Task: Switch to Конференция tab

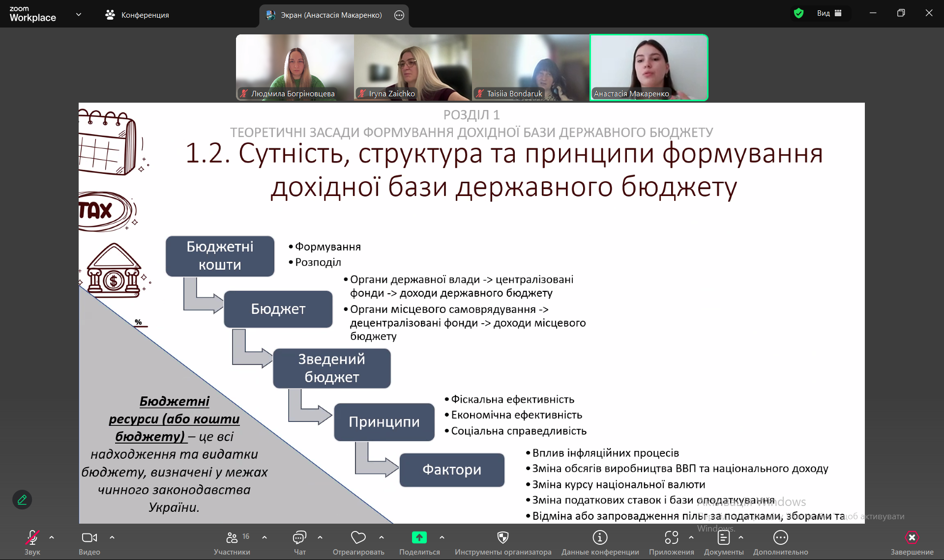Action: (x=137, y=15)
